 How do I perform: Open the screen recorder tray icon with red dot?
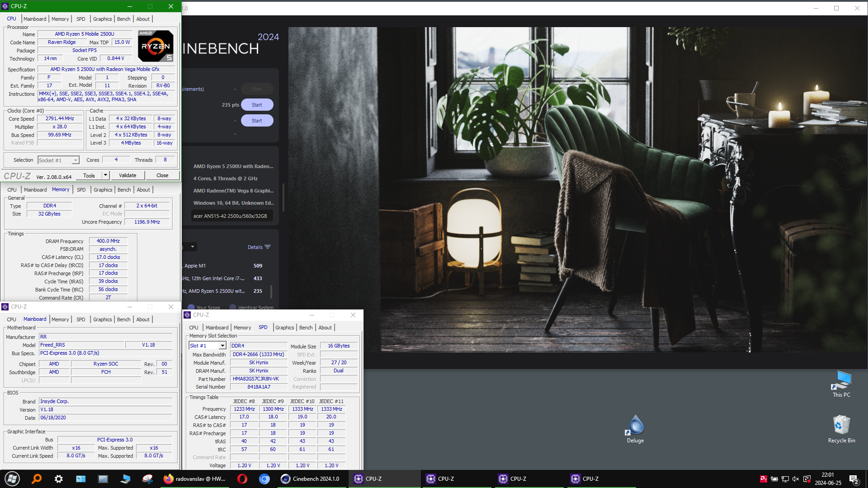coord(807,479)
